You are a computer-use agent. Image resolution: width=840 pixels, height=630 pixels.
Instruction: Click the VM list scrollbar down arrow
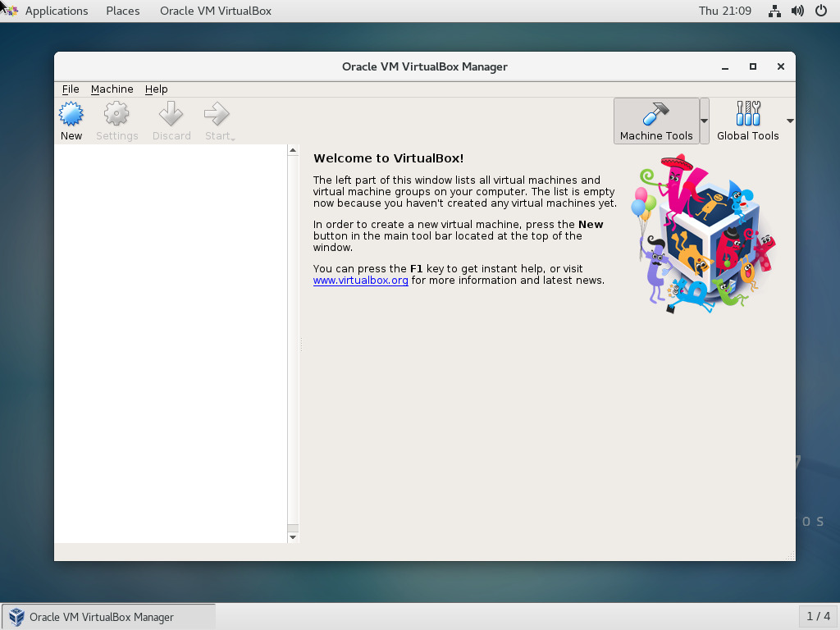pyautogui.click(x=293, y=536)
